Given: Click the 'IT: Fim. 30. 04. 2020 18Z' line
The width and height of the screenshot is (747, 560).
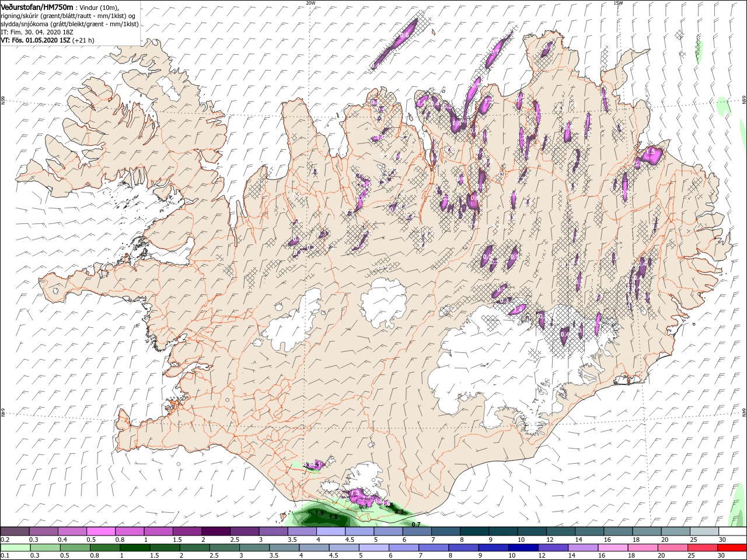Looking at the screenshot, I should pyautogui.click(x=36, y=32).
